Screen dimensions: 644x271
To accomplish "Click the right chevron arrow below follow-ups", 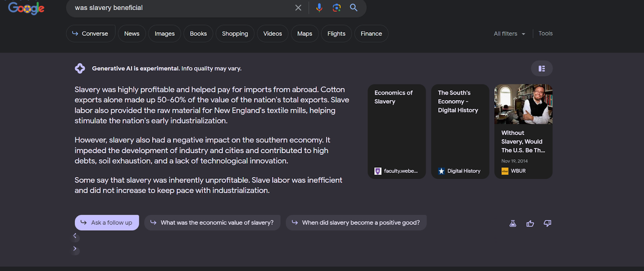I will pyautogui.click(x=75, y=249).
